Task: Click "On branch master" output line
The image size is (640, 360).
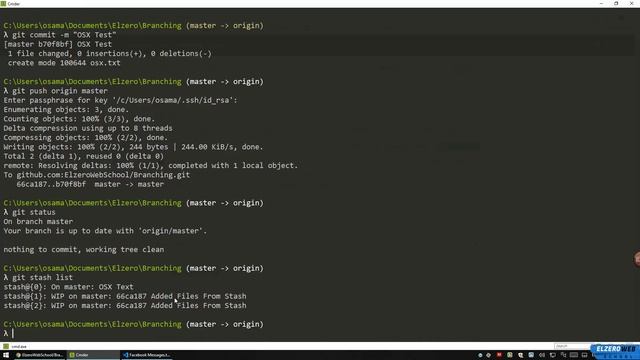Action: [x=38, y=222]
